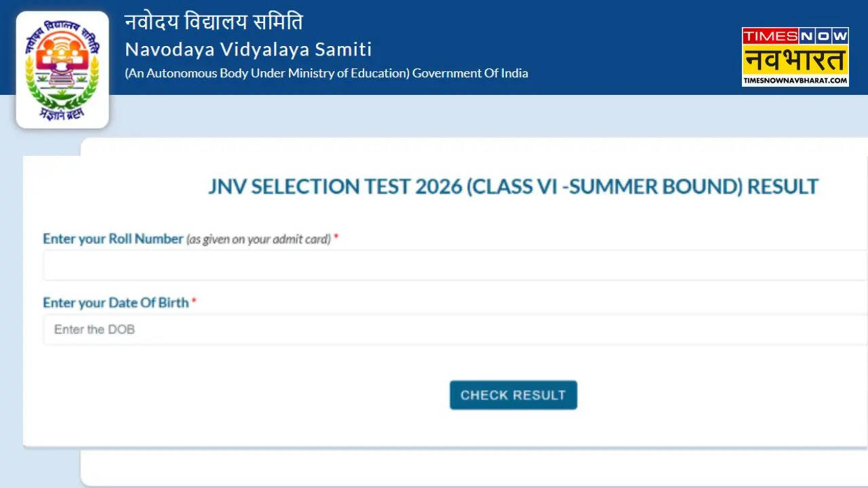Viewport: 868px width, 488px height.
Task: Click the admit card hint text
Action: point(258,239)
